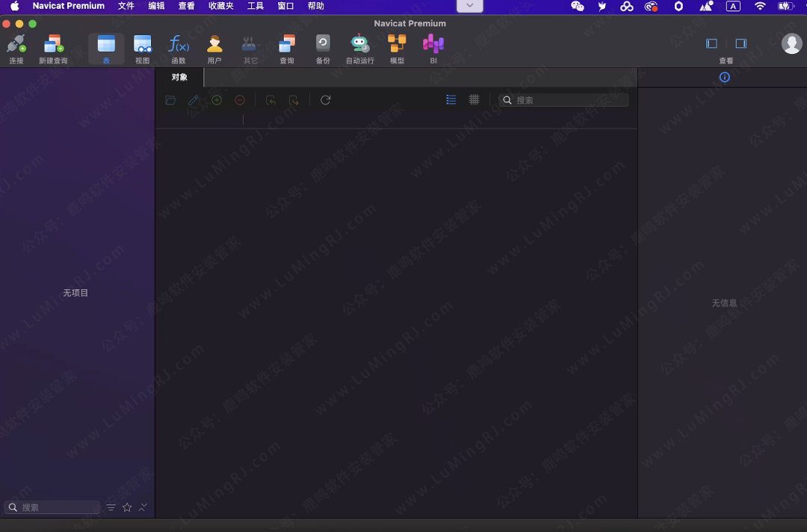Select the 对象 (Objects) tab
807x532 pixels.
[179, 77]
